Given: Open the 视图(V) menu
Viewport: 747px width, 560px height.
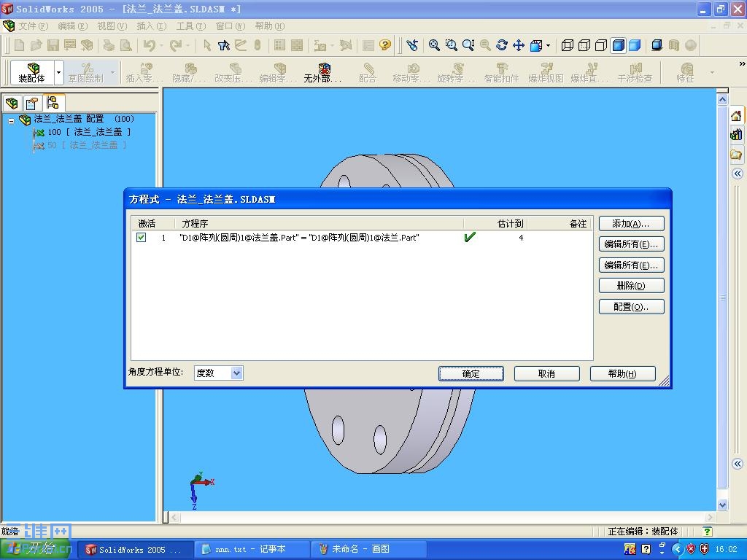Looking at the screenshot, I should (112, 26).
